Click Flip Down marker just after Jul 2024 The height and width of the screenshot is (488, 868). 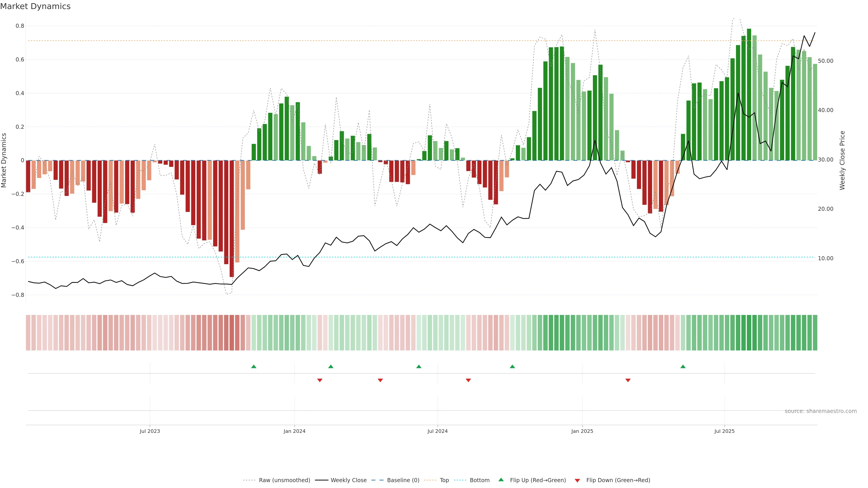[468, 380]
